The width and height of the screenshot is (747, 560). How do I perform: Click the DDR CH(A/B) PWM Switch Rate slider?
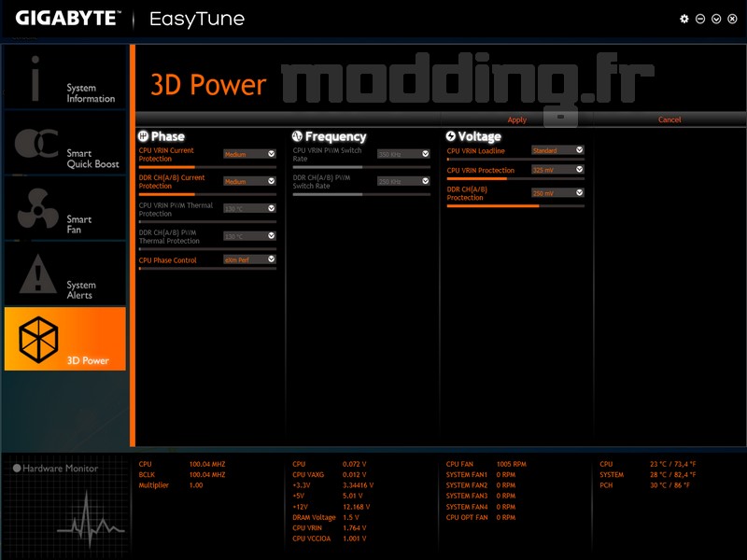361,194
